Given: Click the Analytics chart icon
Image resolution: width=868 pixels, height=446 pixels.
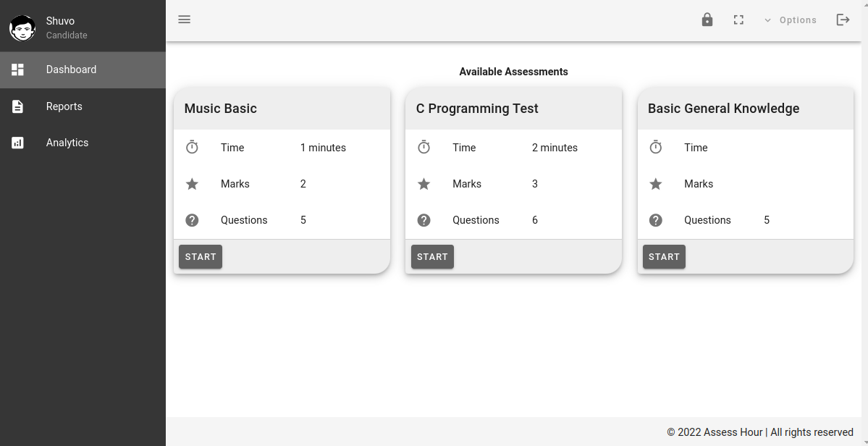Looking at the screenshot, I should point(17,143).
